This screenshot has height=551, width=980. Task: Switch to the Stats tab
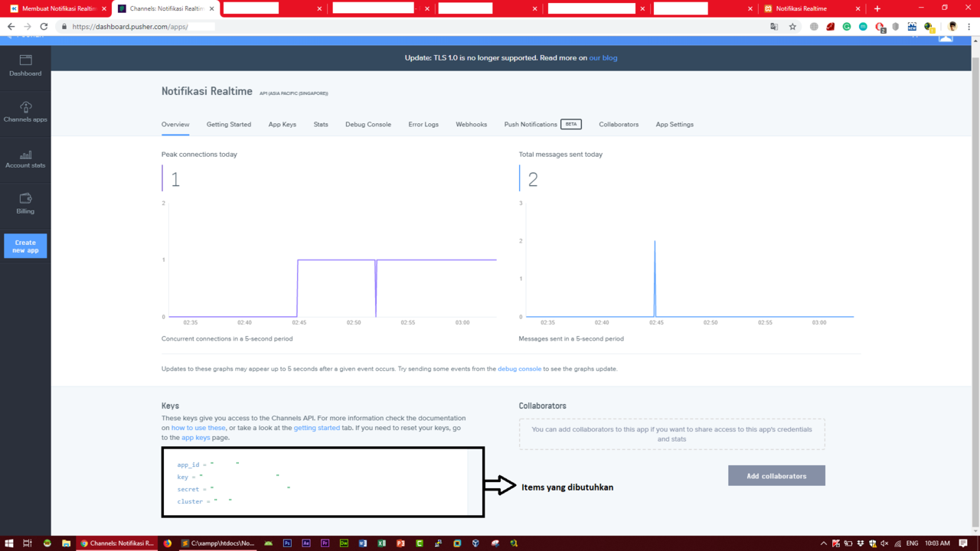tap(321, 124)
